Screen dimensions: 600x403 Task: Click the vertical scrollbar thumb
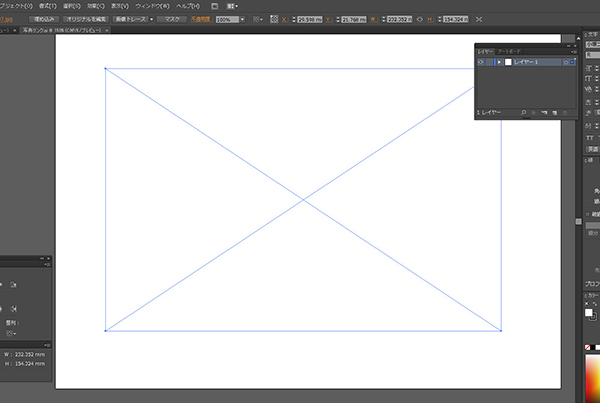point(578,222)
